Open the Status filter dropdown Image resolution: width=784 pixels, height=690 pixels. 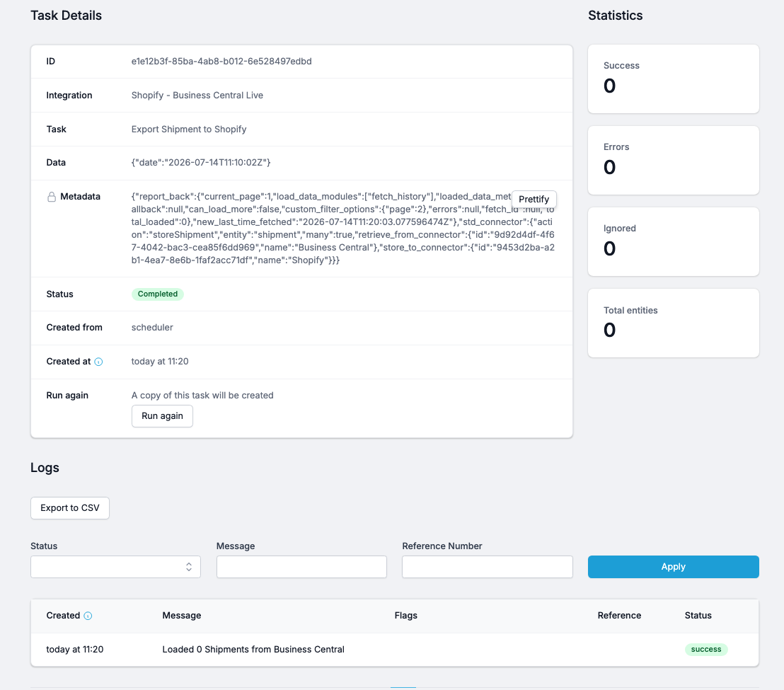115,567
